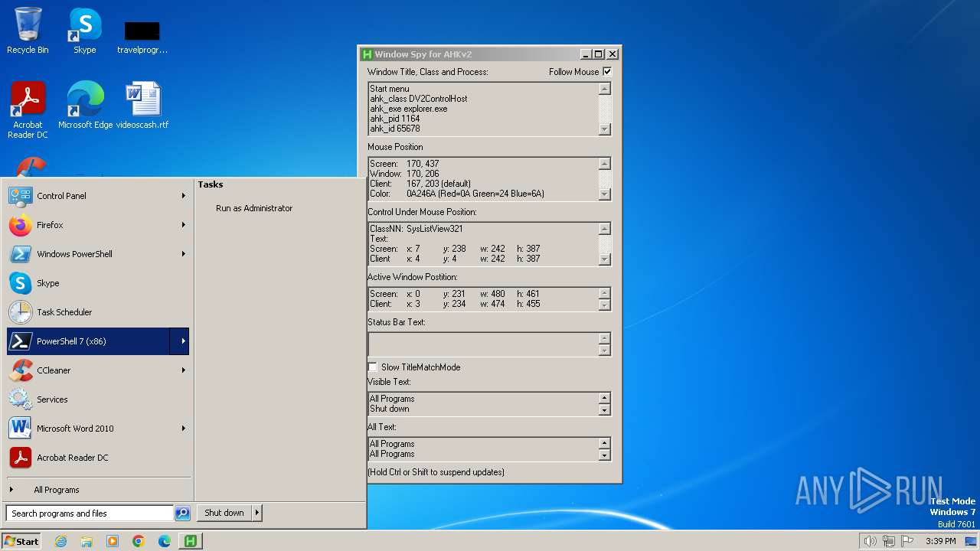This screenshot has width=980, height=551.
Task: Click Windows PowerShell icon in Start menu
Action: (21, 254)
